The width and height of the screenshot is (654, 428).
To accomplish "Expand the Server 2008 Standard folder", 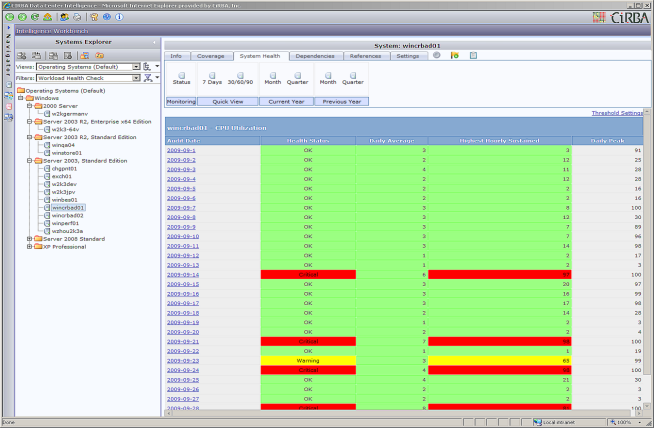I will click(29, 239).
